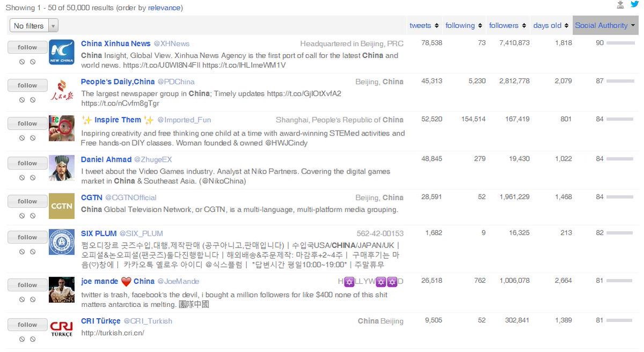Click the 154,514 following value
Image resolution: width=644 pixels, height=352 pixels.
point(473,119)
